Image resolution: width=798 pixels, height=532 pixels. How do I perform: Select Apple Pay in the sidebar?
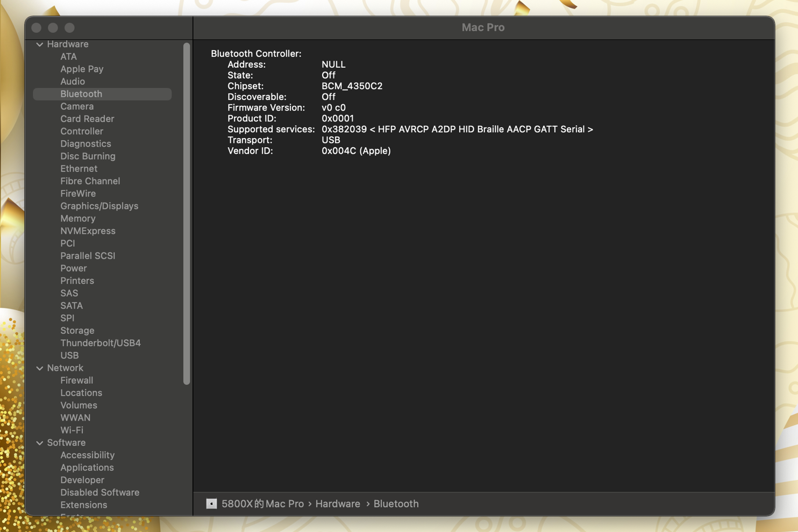(x=82, y=69)
